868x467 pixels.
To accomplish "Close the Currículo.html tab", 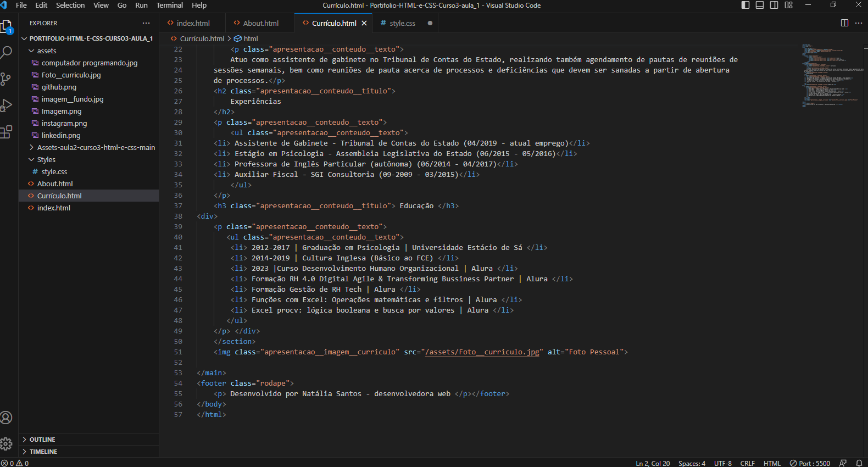I will [364, 23].
